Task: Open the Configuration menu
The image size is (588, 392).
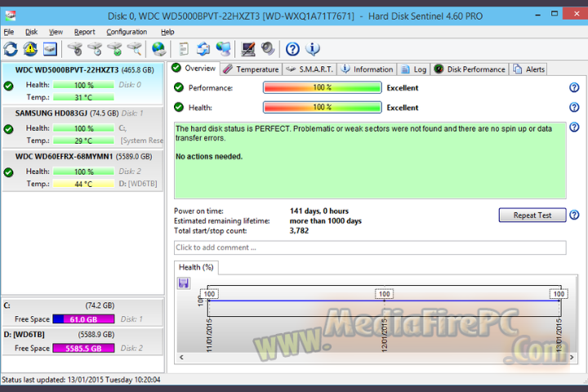Action: [x=127, y=32]
